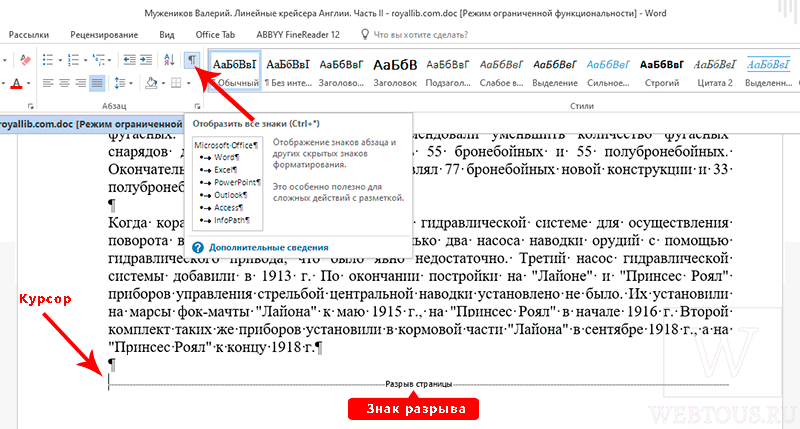Screen dimensions: 800x429
Task: Sort text with the A-Я sort icon
Action: (x=169, y=60)
